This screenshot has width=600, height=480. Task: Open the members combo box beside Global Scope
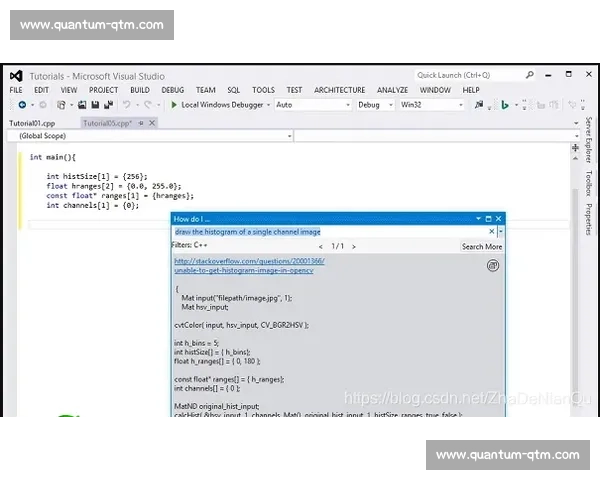point(437,136)
